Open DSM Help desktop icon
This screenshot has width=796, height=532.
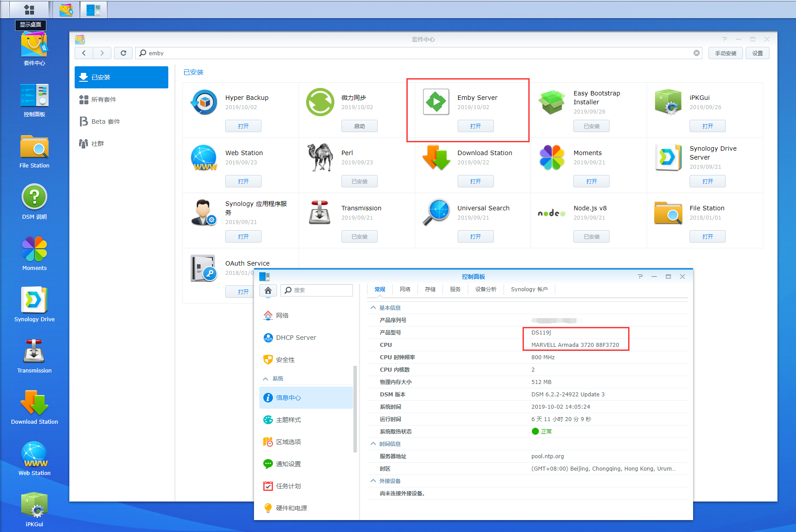point(34,202)
